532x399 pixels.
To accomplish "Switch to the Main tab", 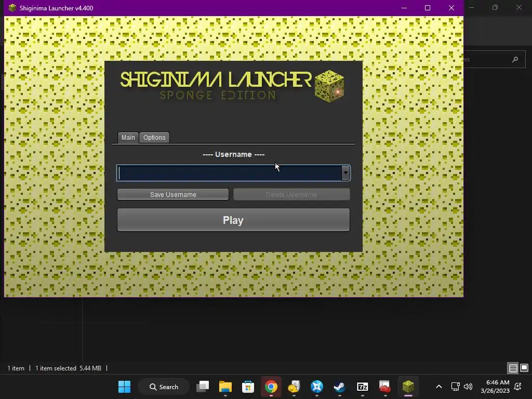I will pos(128,137).
